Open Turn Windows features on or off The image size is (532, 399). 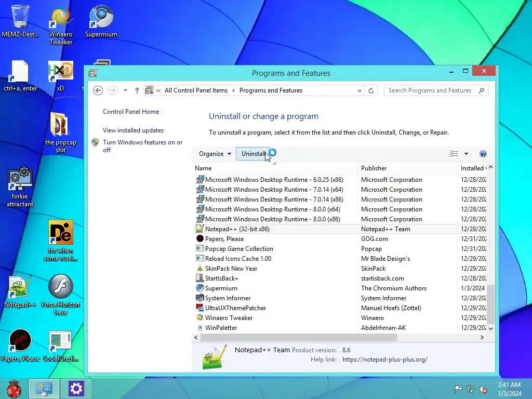(x=142, y=146)
